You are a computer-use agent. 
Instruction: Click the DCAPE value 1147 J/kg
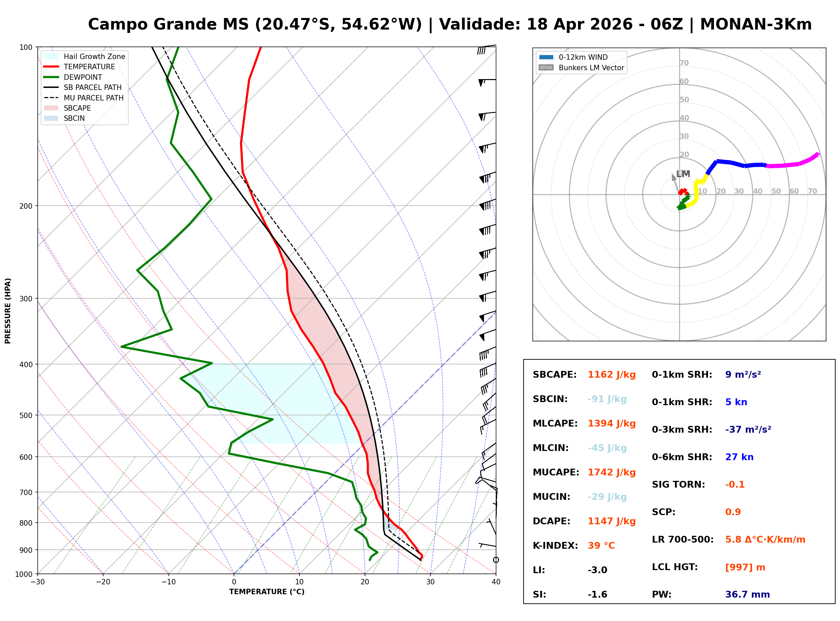coord(611,521)
